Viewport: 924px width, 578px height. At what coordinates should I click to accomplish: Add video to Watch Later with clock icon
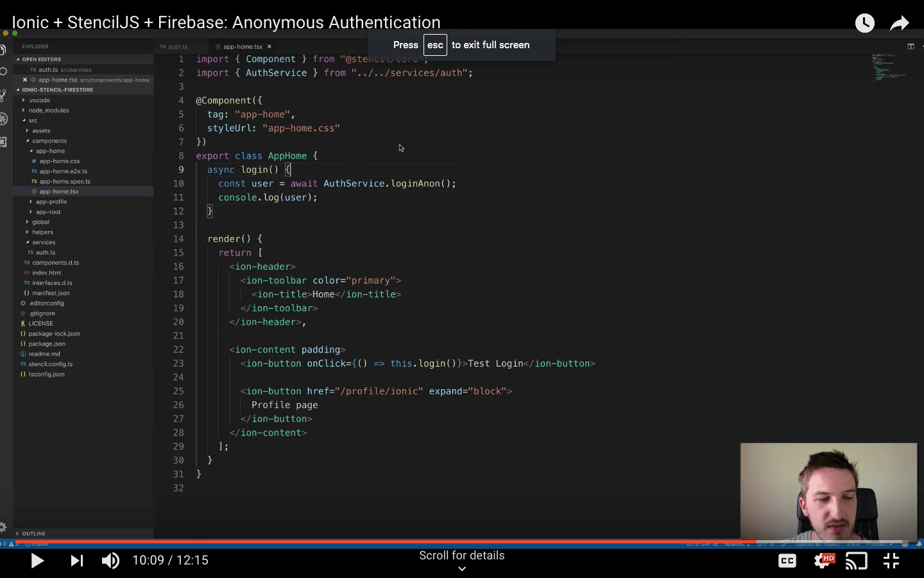coord(865,23)
